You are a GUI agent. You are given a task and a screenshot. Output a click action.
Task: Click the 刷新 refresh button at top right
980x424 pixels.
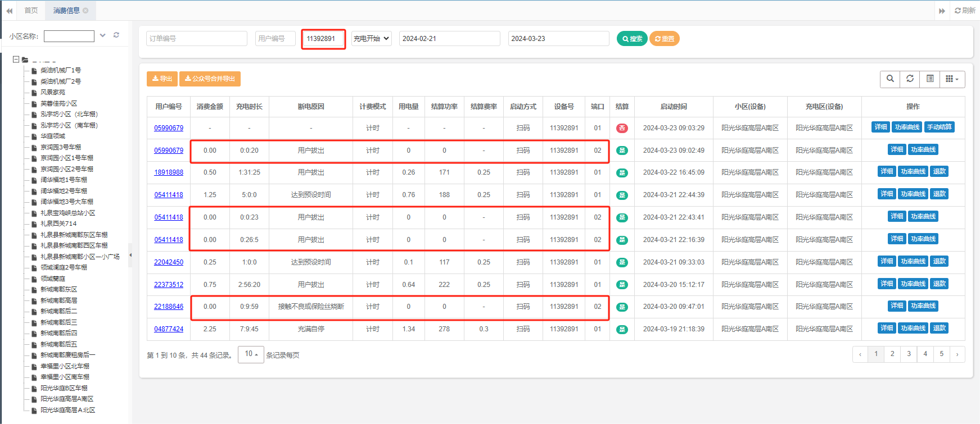pyautogui.click(x=965, y=11)
